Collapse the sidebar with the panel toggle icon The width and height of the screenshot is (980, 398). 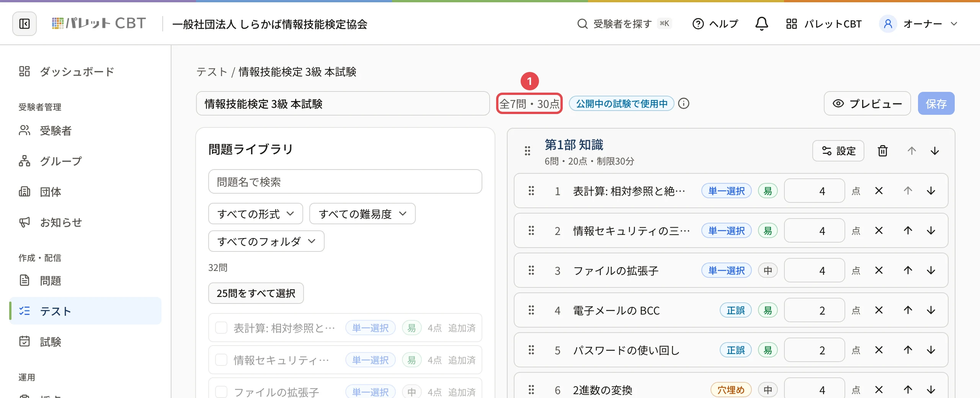24,24
